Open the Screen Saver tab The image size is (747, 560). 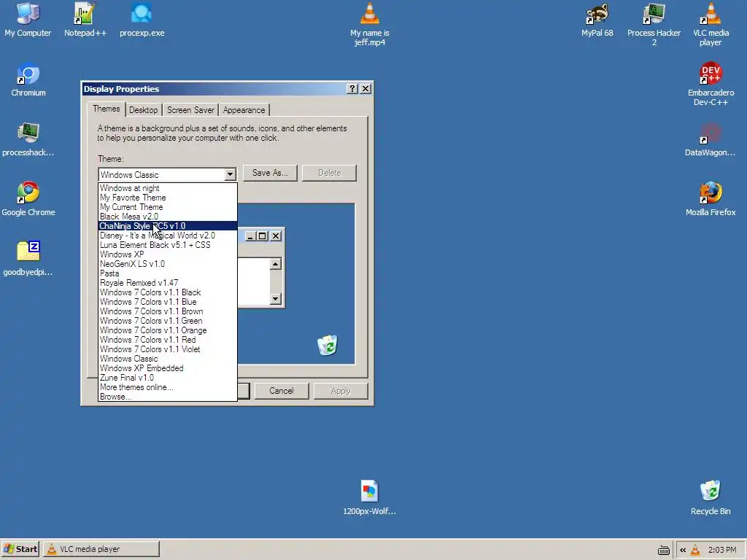[190, 110]
